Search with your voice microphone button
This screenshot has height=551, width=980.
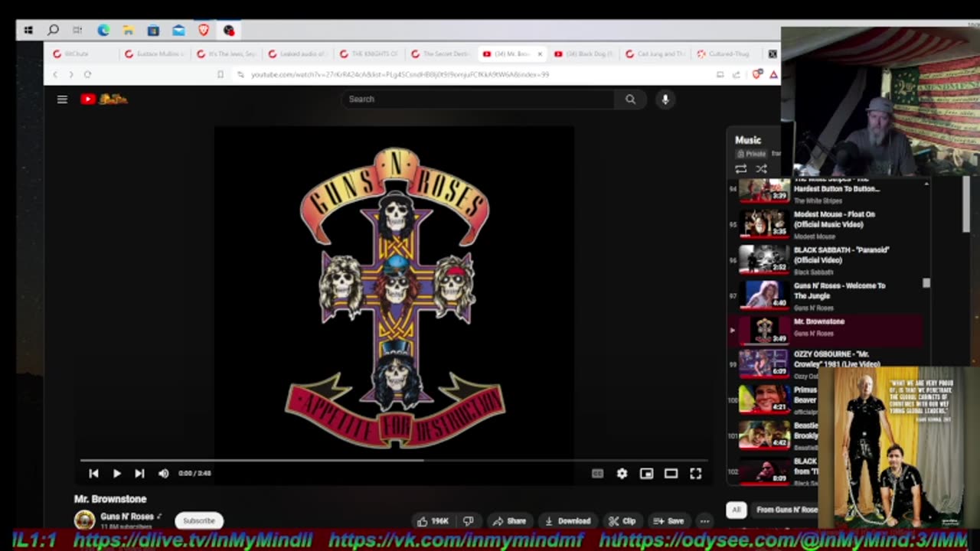click(665, 99)
